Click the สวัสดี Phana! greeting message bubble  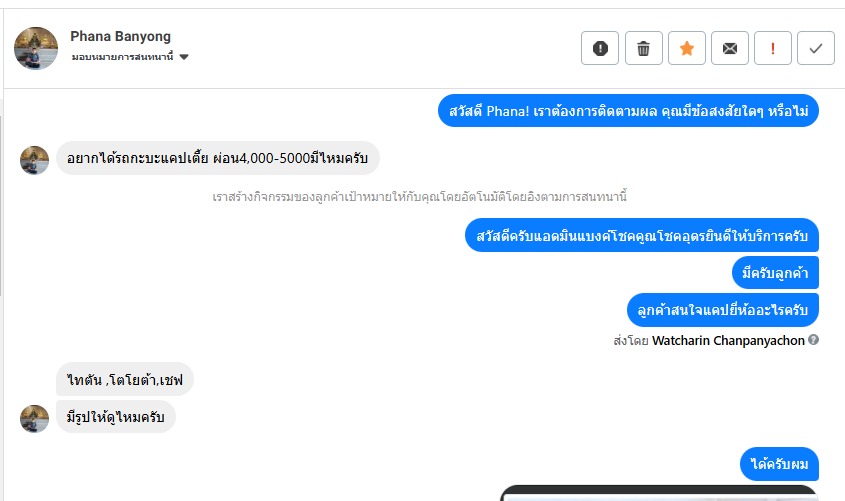(628, 111)
